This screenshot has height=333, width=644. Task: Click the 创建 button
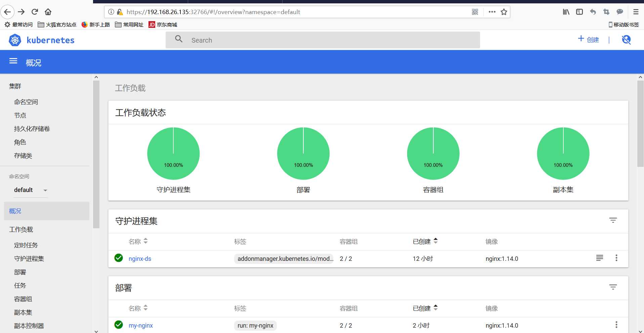tap(588, 40)
